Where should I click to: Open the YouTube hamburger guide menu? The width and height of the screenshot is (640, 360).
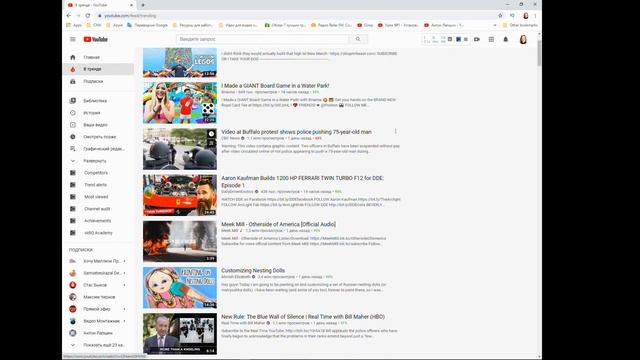73,39
